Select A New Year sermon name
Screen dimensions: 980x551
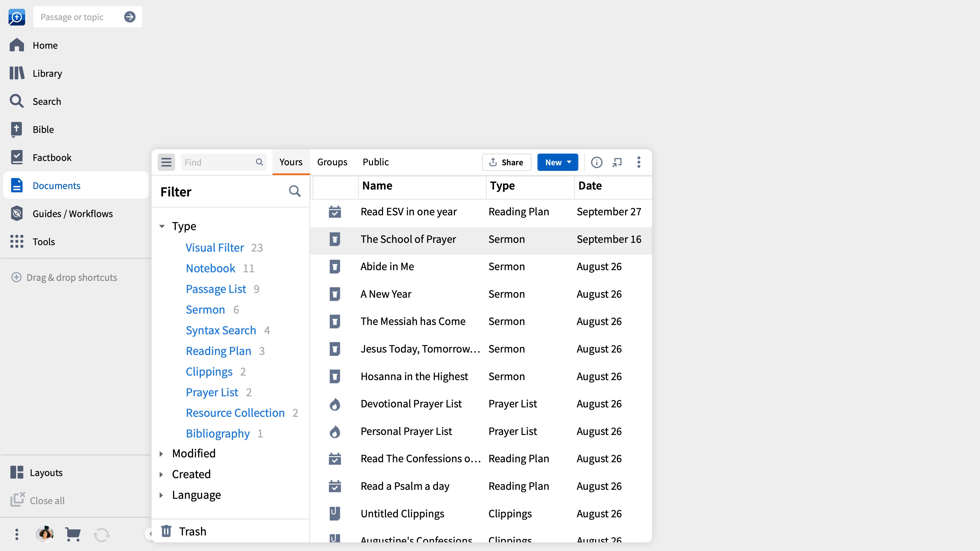[x=386, y=294]
